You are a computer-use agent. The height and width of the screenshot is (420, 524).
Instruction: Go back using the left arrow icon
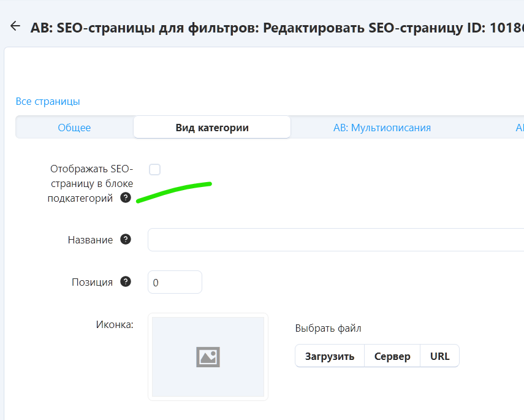point(15,26)
